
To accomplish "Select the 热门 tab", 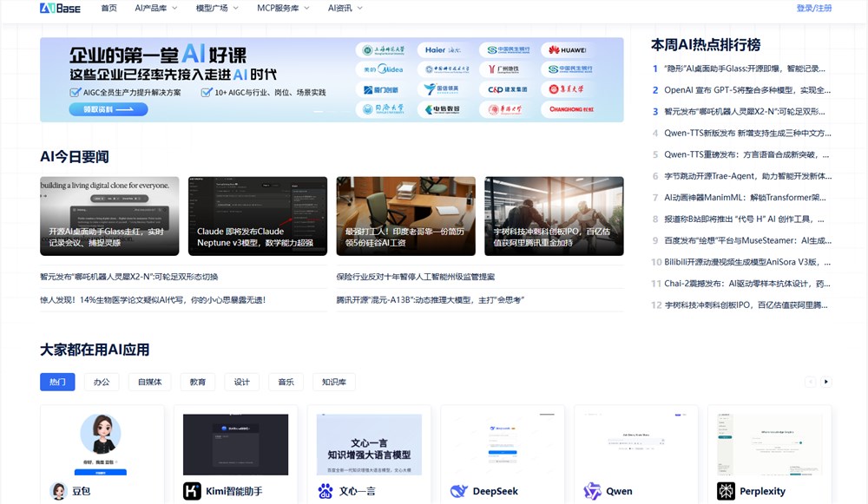I will (x=56, y=382).
